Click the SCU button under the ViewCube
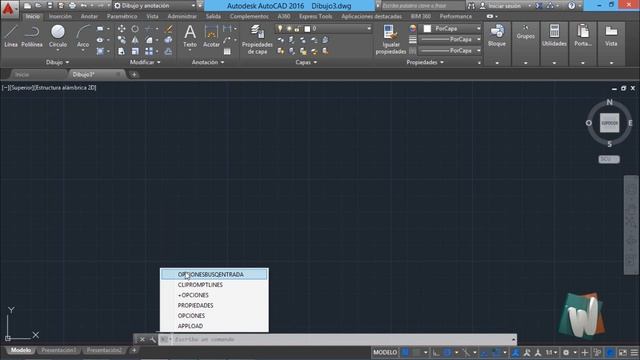 [609, 159]
